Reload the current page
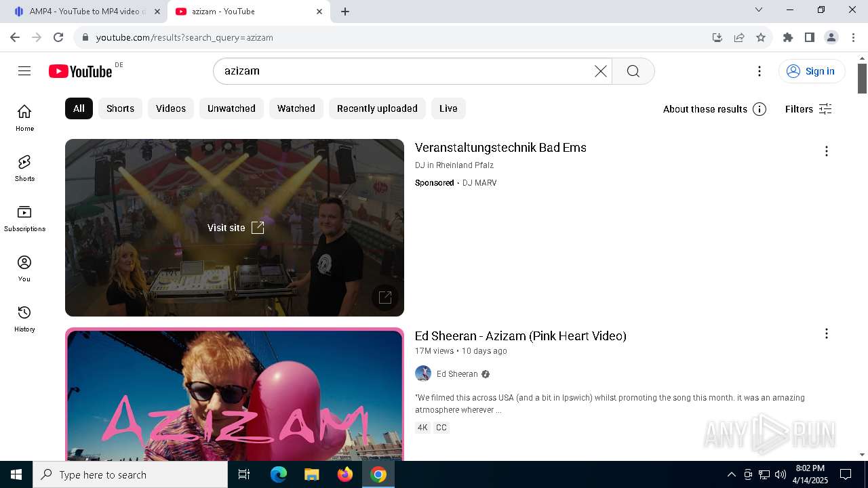 (x=58, y=37)
